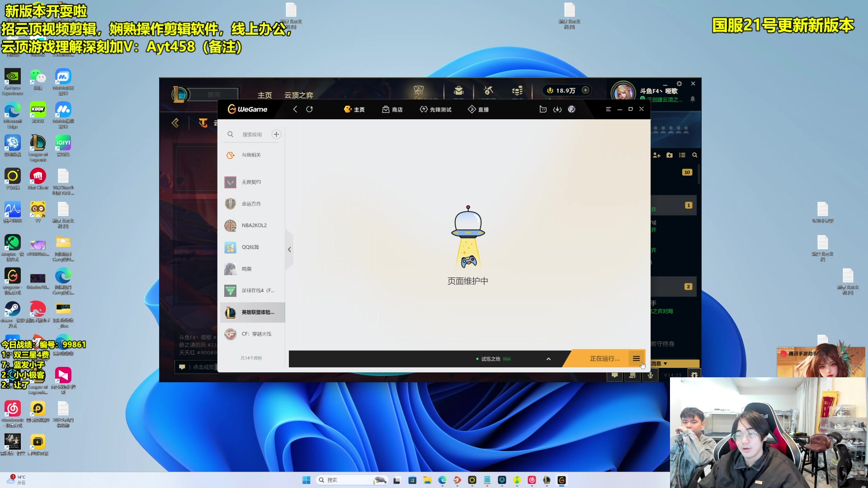This screenshot has height=488, width=868.
Task: Select 无畏契约 in the game list
Action: point(252,182)
